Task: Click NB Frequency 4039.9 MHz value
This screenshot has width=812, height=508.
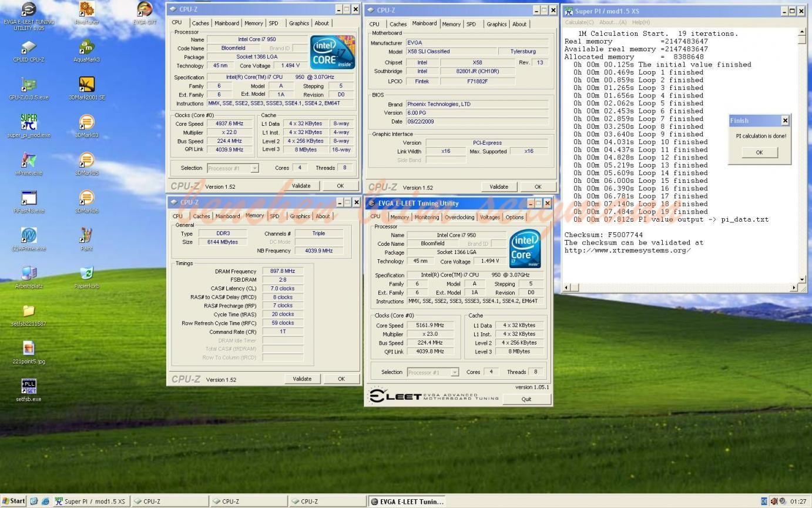Action: 318,250
